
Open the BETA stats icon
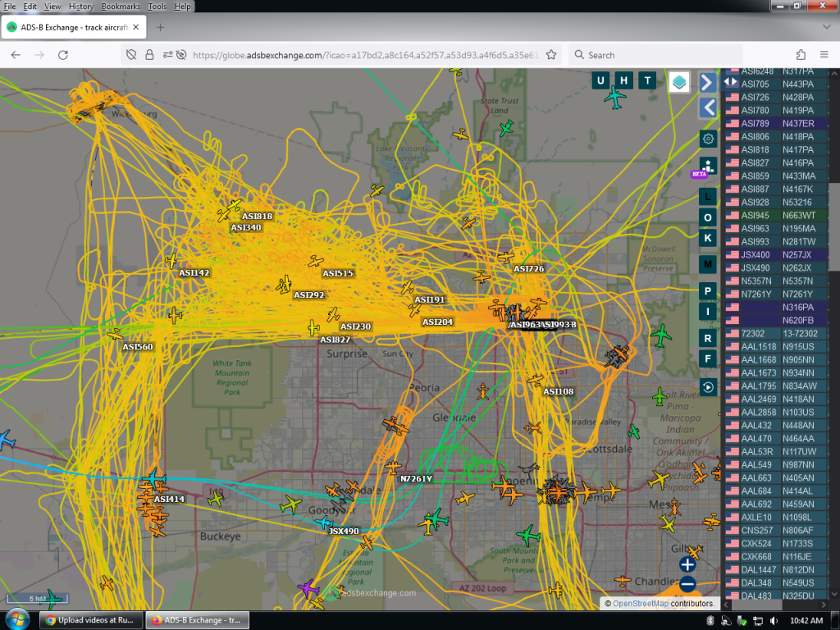pyautogui.click(x=708, y=166)
